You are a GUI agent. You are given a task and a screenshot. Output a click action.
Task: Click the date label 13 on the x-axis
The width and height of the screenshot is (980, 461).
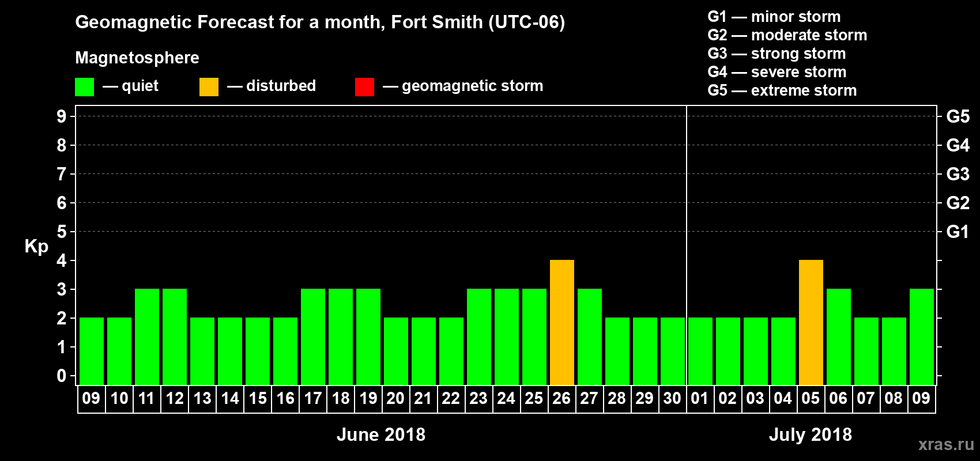pyautogui.click(x=202, y=398)
